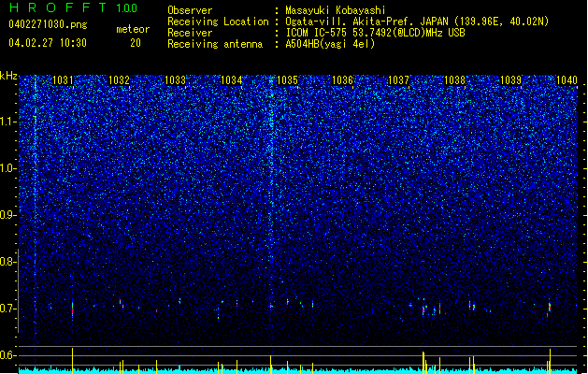Viewport: 588px width, 374px height.
Task: Click the 0.6 kHz axis label
Action: [x=8, y=355]
